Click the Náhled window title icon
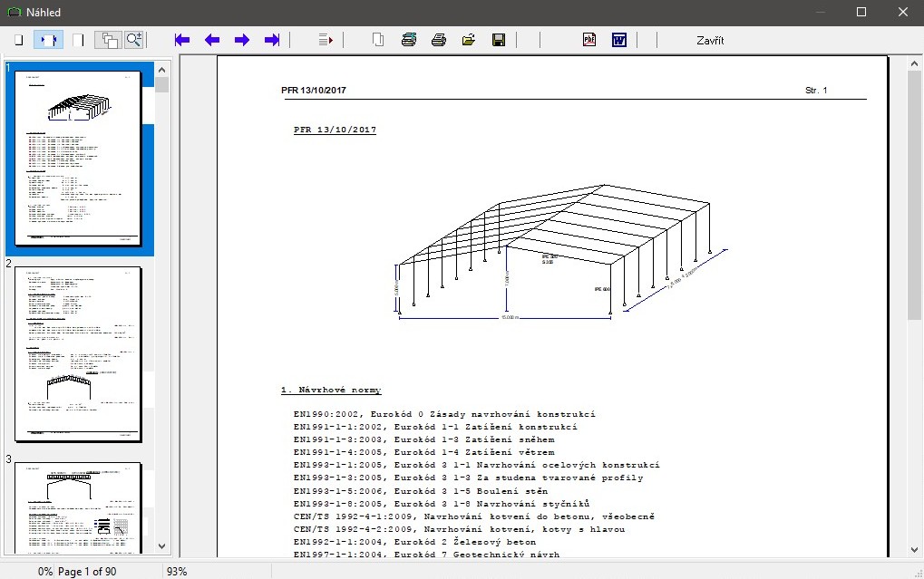924x579 pixels. tap(15, 13)
